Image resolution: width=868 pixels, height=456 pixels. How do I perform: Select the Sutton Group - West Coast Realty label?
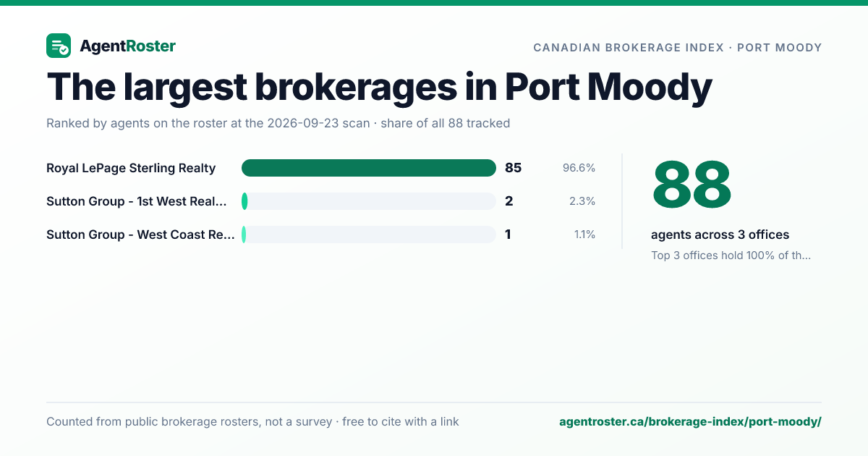140,235
